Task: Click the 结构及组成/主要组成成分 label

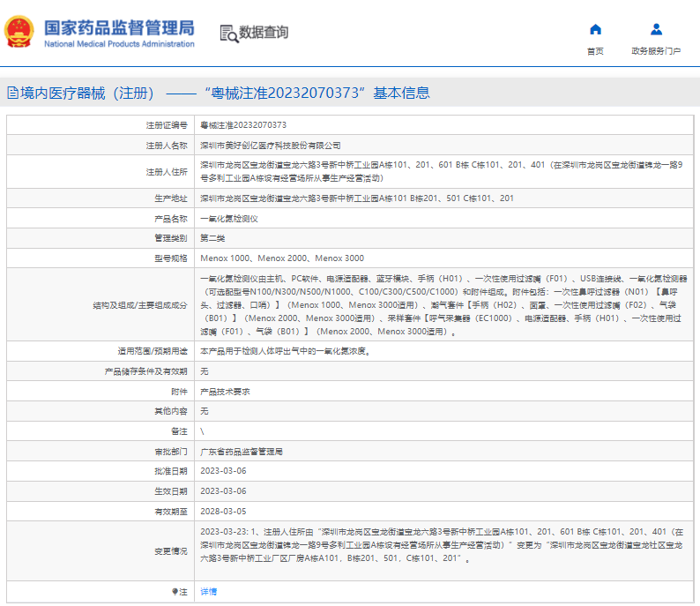Action: [x=140, y=305]
